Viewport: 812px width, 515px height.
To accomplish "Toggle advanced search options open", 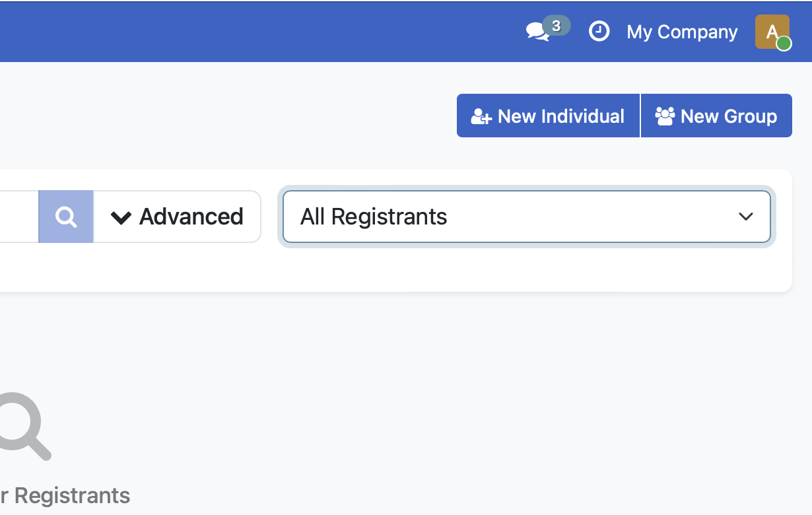I will (x=177, y=216).
